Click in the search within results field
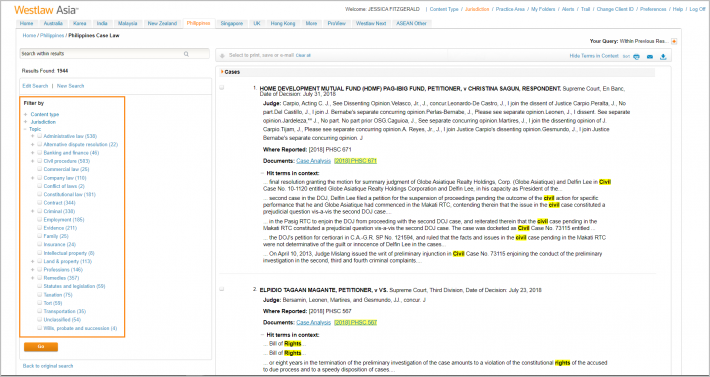The image size is (710, 377). tap(115, 54)
